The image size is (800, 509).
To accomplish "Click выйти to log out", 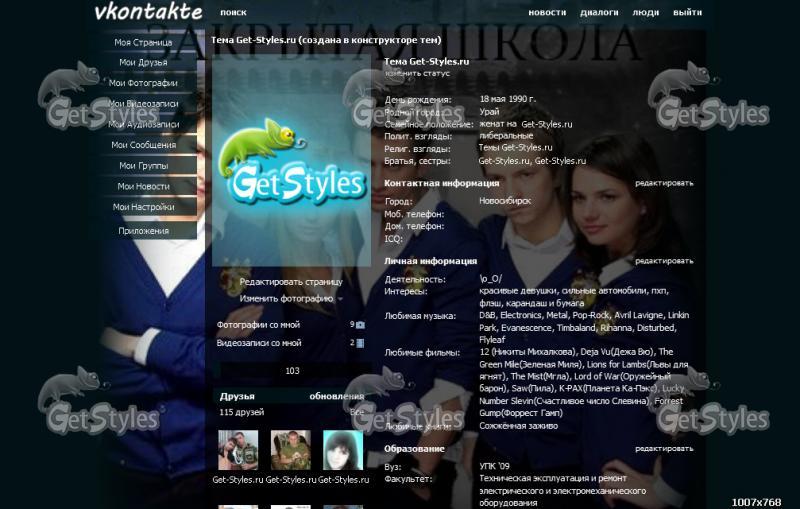I will 687,12.
